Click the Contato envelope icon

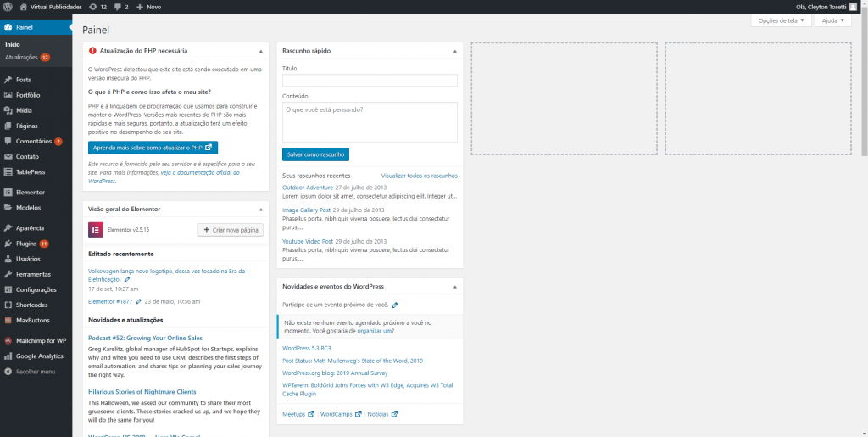8,157
